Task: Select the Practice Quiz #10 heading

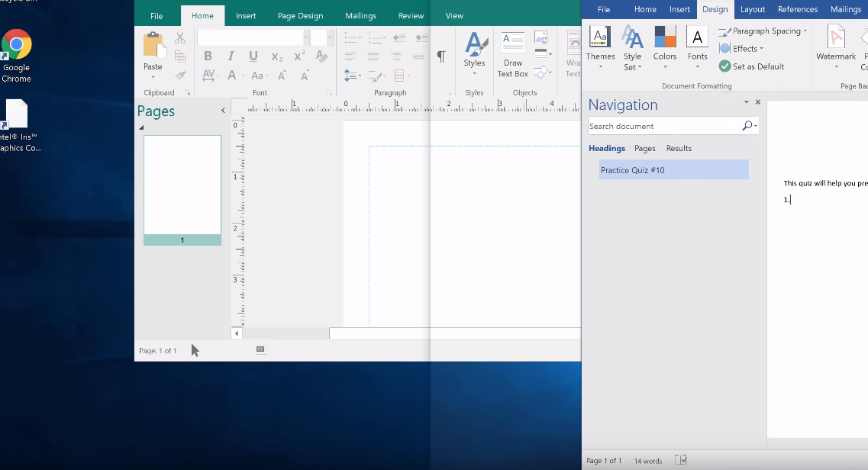Action: click(x=673, y=169)
